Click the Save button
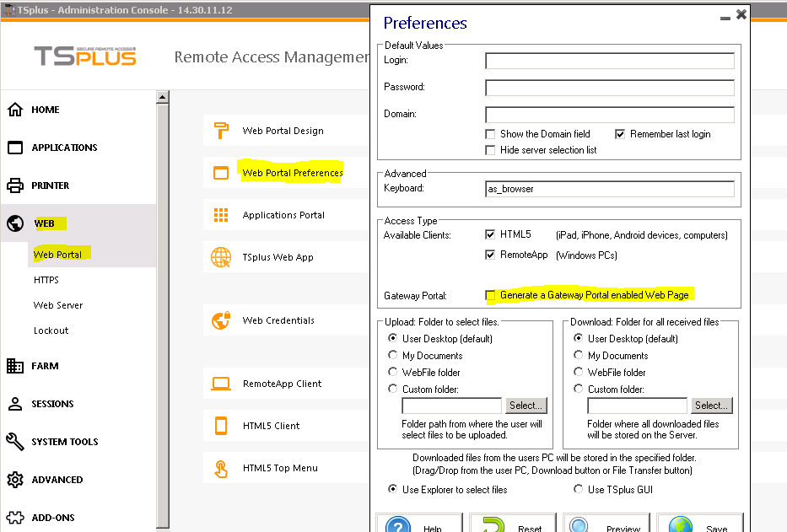Image resolution: width=787 pixels, height=532 pixels. tap(700, 524)
